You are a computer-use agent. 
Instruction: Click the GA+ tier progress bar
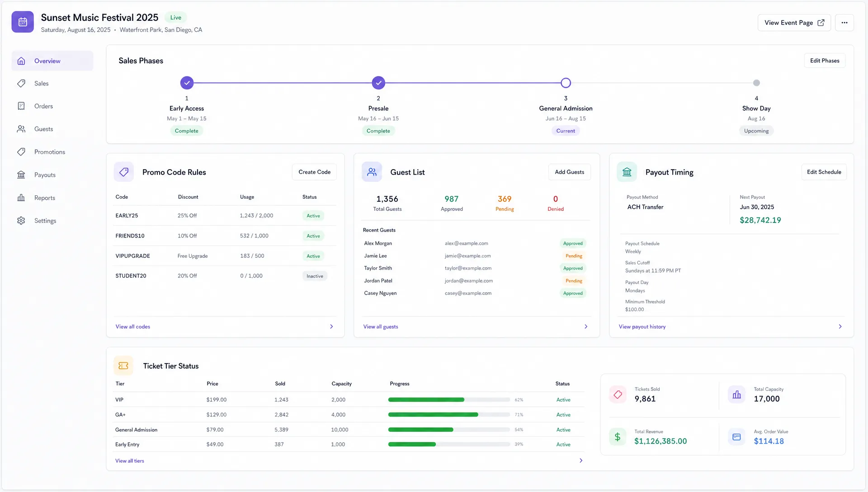(x=449, y=415)
